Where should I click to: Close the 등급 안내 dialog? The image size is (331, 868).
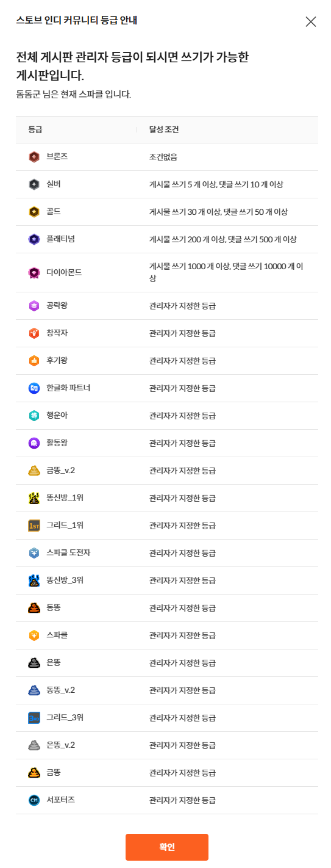(x=311, y=22)
